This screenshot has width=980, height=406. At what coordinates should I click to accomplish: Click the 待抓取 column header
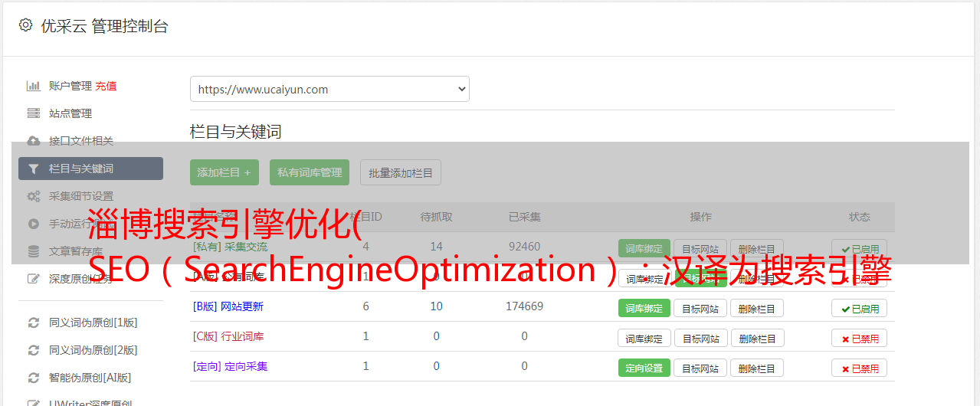click(x=436, y=217)
